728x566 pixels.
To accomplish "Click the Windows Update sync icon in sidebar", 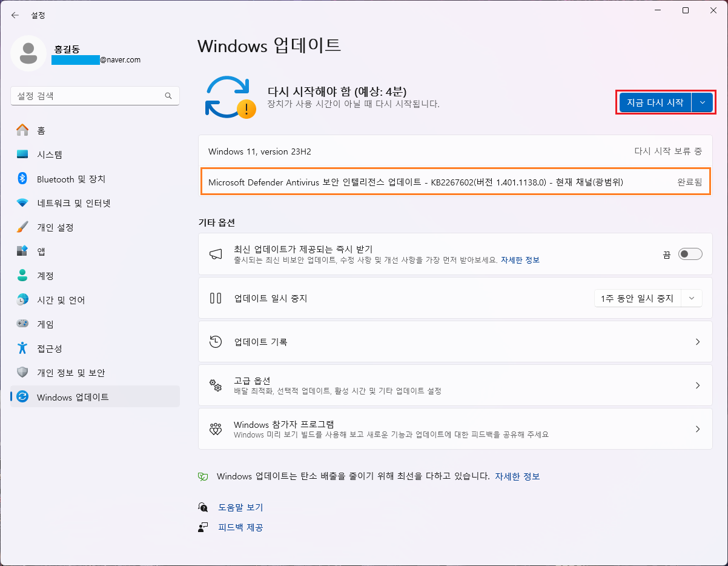I will pyautogui.click(x=22, y=397).
